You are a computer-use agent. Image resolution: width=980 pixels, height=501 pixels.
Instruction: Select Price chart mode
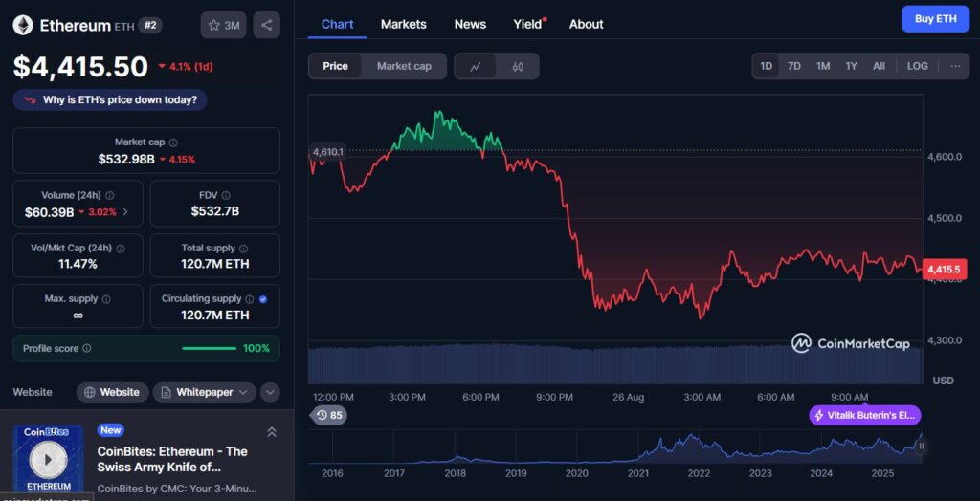click(x=336, y=66)
